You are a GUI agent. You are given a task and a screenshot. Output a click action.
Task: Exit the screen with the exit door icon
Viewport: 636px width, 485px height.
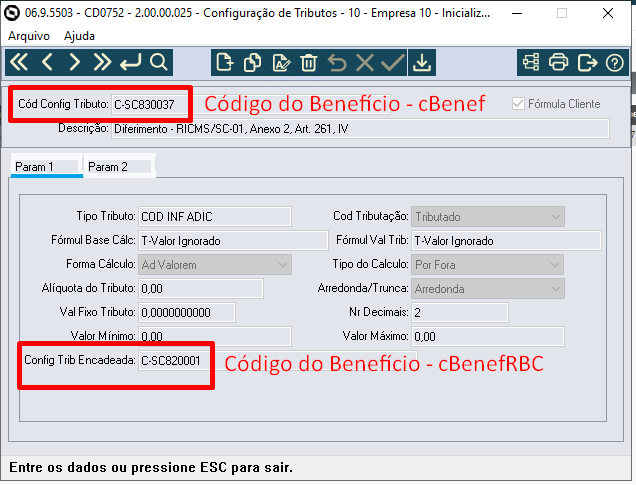coord(587,62)
